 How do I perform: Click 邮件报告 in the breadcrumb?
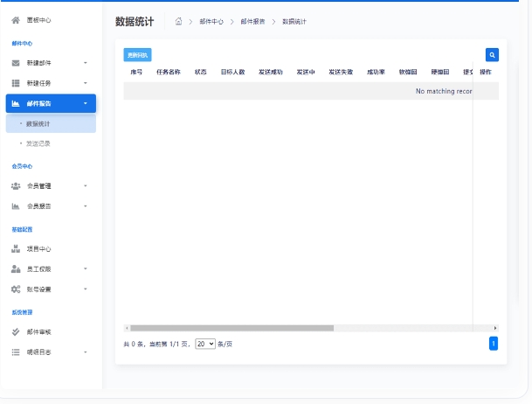252,22
